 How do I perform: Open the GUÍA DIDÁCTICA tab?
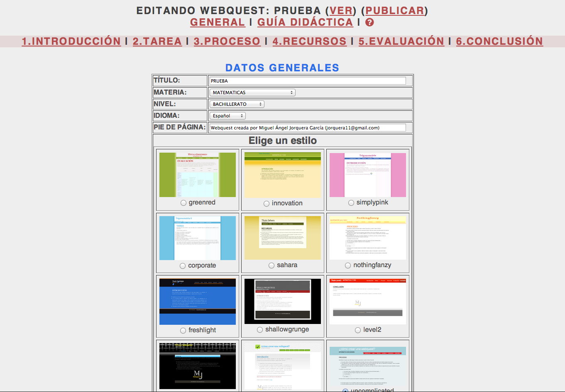click(303, 23)
